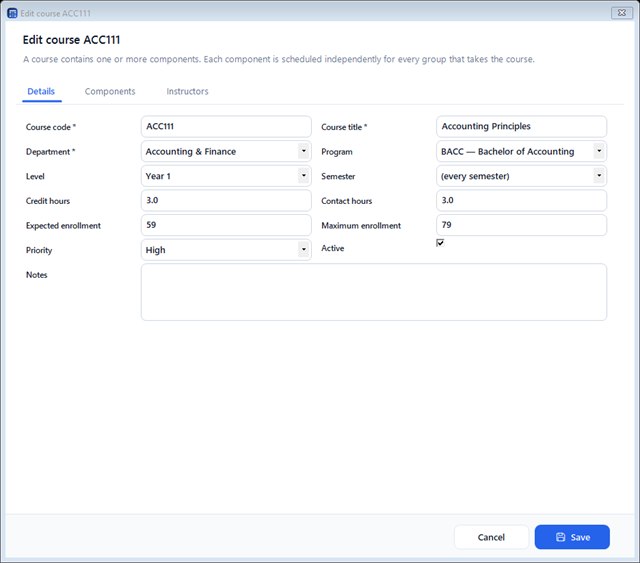Click the Maximum enrollment field
Screen dimensions: 640x563
(521, 225)
